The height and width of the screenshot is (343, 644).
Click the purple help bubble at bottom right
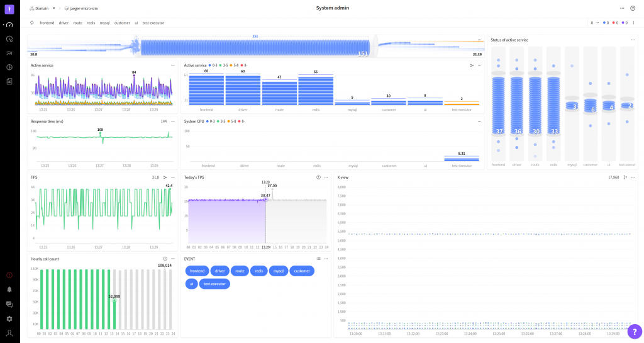(634, 330)
